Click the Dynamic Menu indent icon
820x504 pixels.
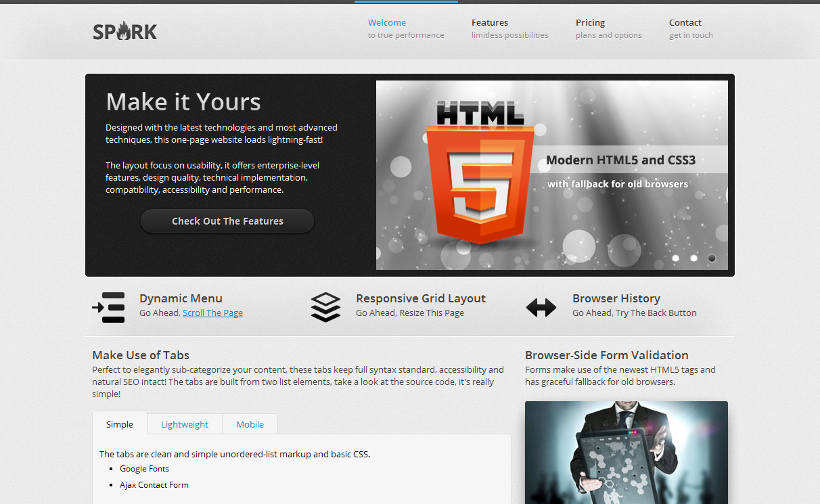[x=109, y=307]
